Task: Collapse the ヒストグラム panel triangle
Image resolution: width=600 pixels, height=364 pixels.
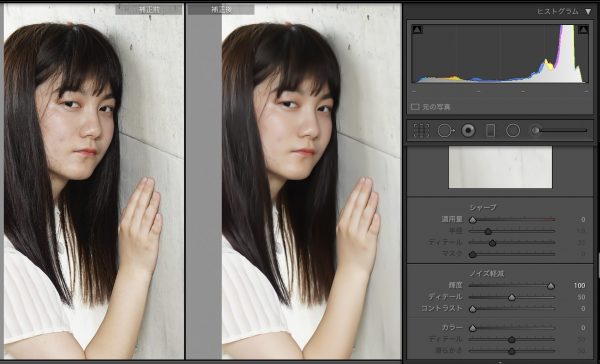Action: point(588,11)
